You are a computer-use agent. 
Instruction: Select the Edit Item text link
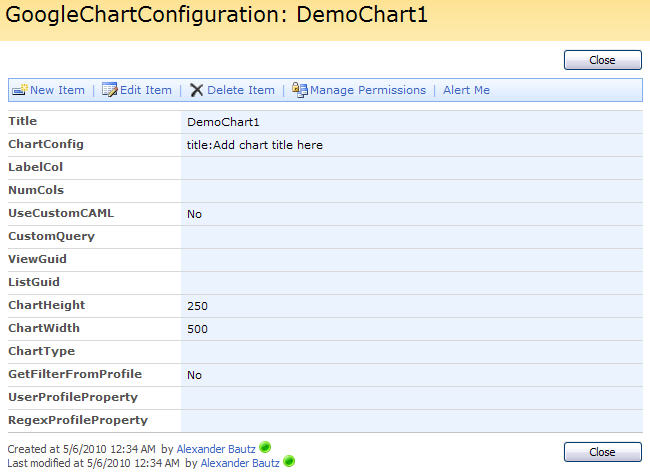[146, 90]
